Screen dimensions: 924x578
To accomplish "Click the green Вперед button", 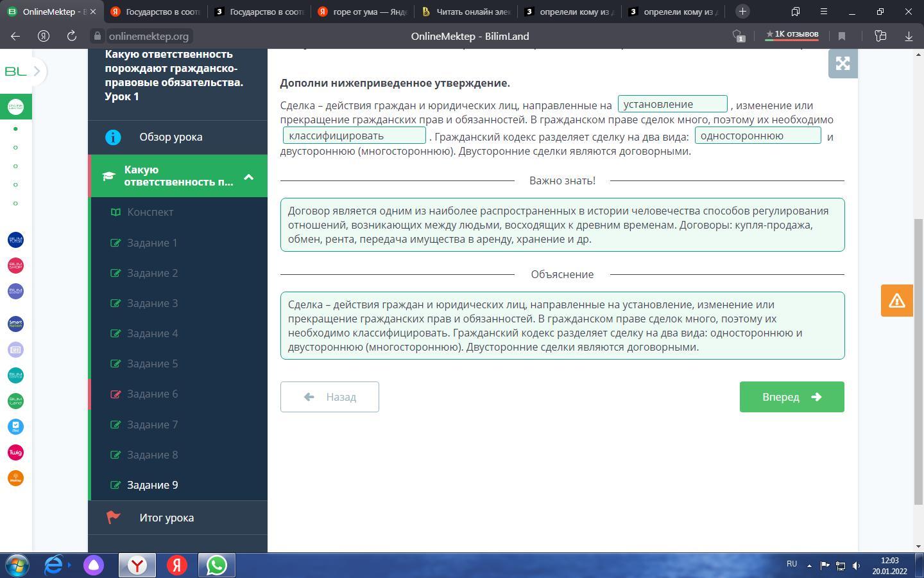I will tap(791, 397).
